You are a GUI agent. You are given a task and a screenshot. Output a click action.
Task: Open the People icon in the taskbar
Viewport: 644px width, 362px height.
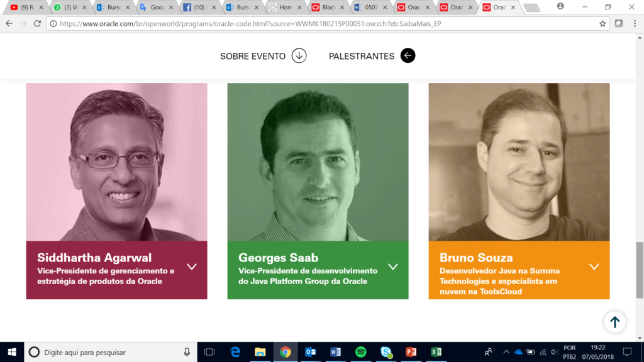pyautogui.click(x=488, y=352)
